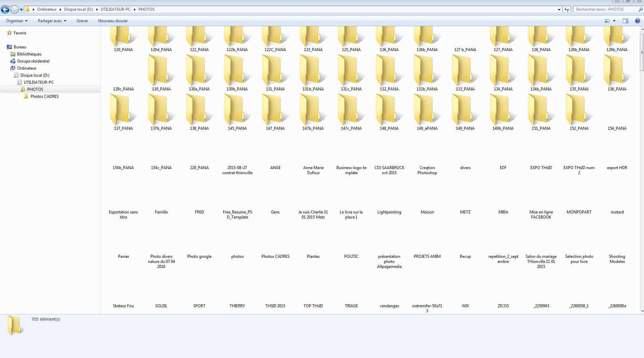
Task: Click the search magnifier in the search box
Action: [639, 9]
